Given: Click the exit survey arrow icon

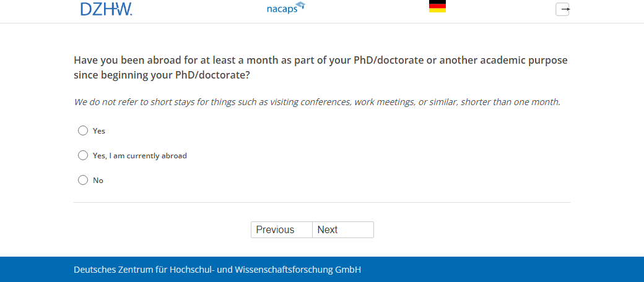Looking at the screenshot, I should [x=562, y=9].
